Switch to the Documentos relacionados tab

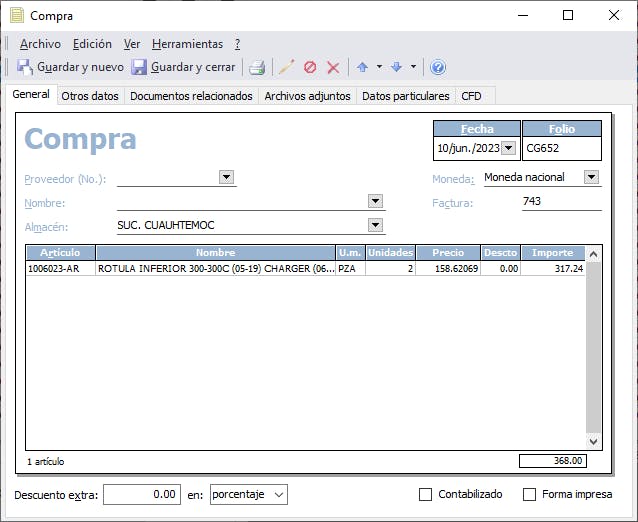point(191,96)
